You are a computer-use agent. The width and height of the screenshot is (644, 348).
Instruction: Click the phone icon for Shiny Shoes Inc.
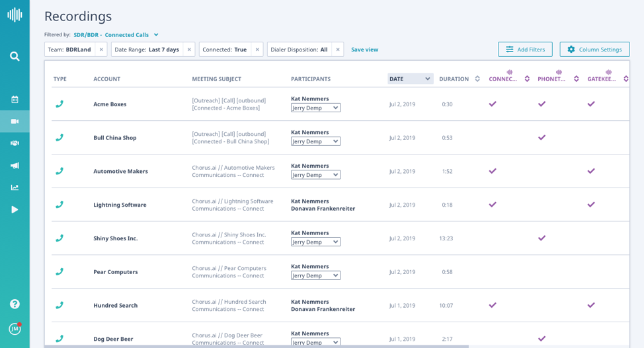pyautogui.click(x=60, y=238)
